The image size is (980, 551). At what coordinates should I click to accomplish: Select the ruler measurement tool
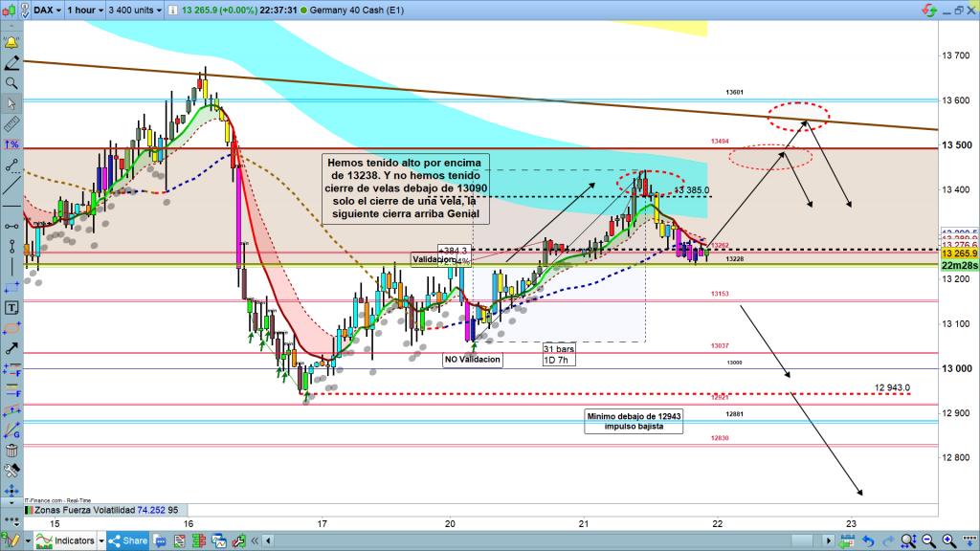click(11, 124)
